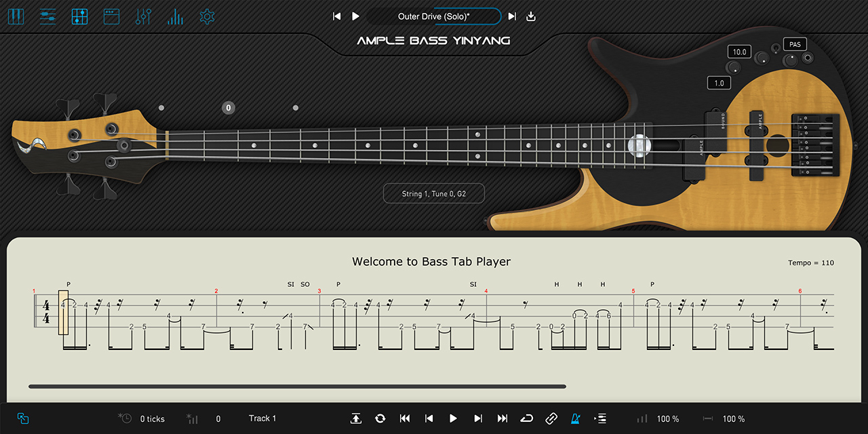The width and height of the screenshot is (868, 434).
Task: Click the 1.0 value box
Action: click(x=719, y=83)
